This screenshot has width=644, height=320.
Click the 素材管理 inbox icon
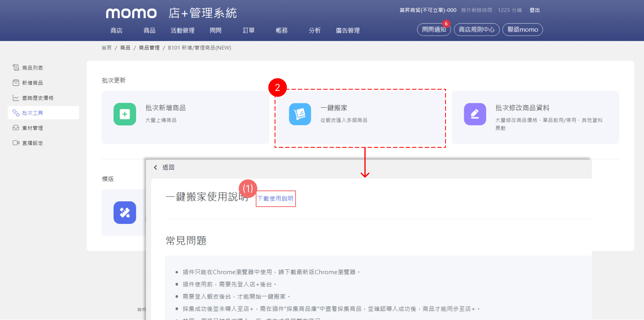pos(16,128)
